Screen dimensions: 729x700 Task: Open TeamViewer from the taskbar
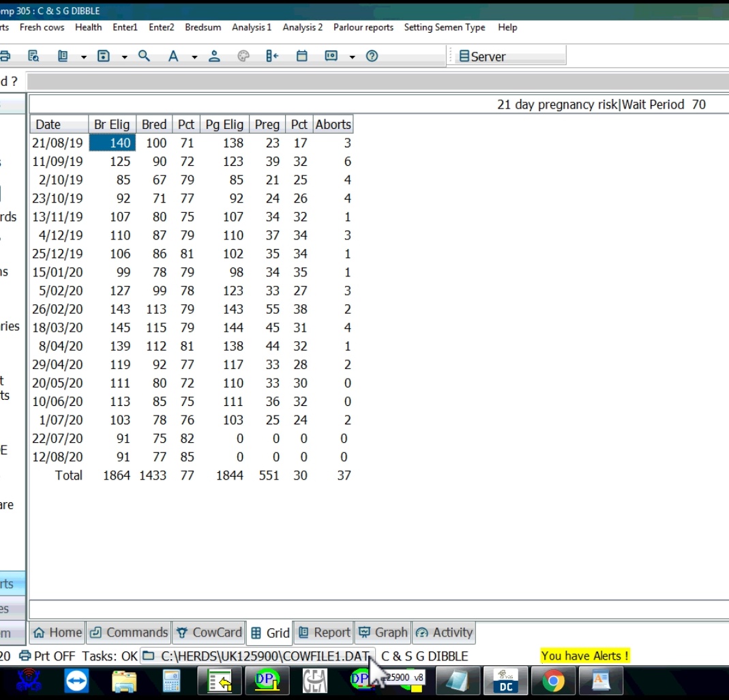(x=76, y=682)
